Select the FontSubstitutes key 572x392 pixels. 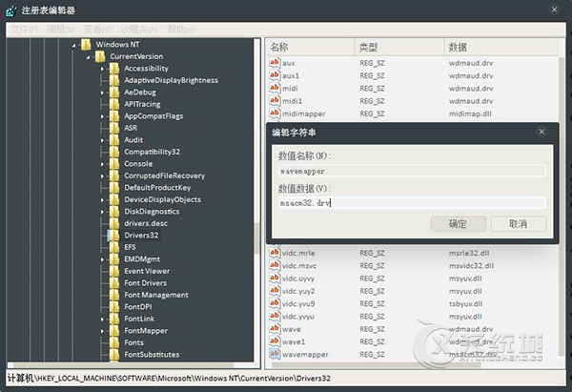(x=152, y=355)
